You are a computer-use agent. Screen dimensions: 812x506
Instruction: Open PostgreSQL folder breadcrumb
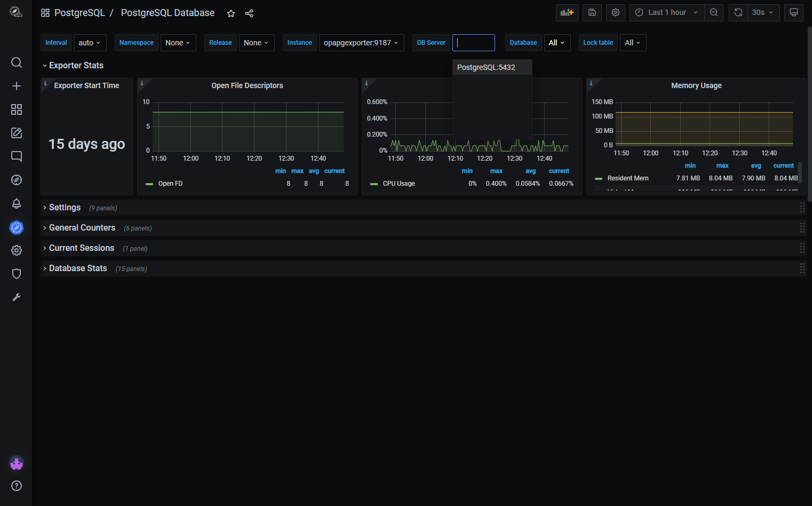pos(79,13)
